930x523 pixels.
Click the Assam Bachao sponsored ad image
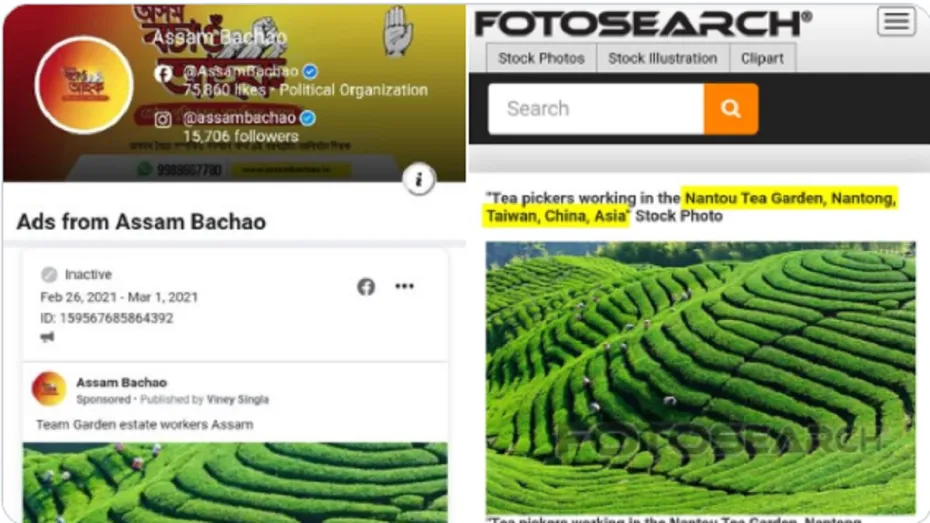(235, 482)
